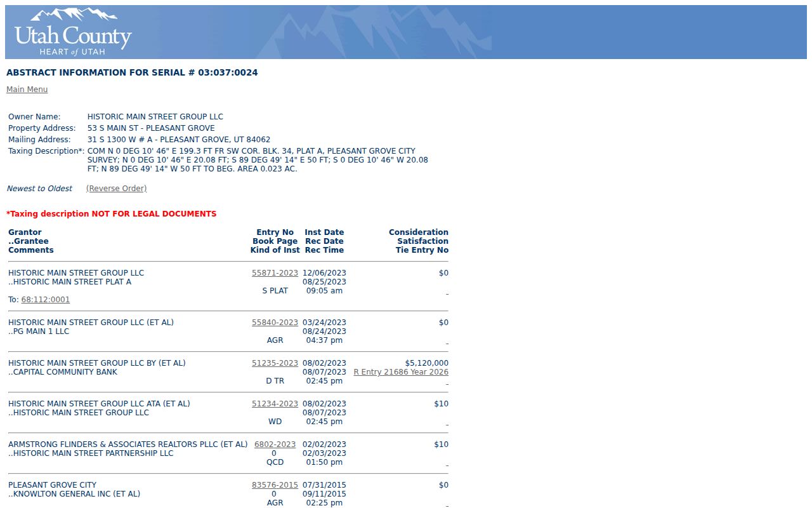Click the WD instrument kind
The image size is (812, 508).
coord(275,422)
